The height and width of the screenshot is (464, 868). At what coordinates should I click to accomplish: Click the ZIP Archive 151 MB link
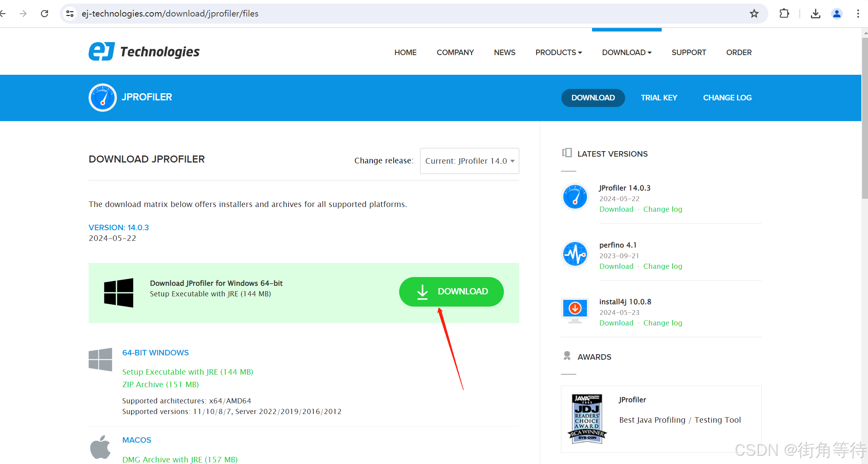160,384
